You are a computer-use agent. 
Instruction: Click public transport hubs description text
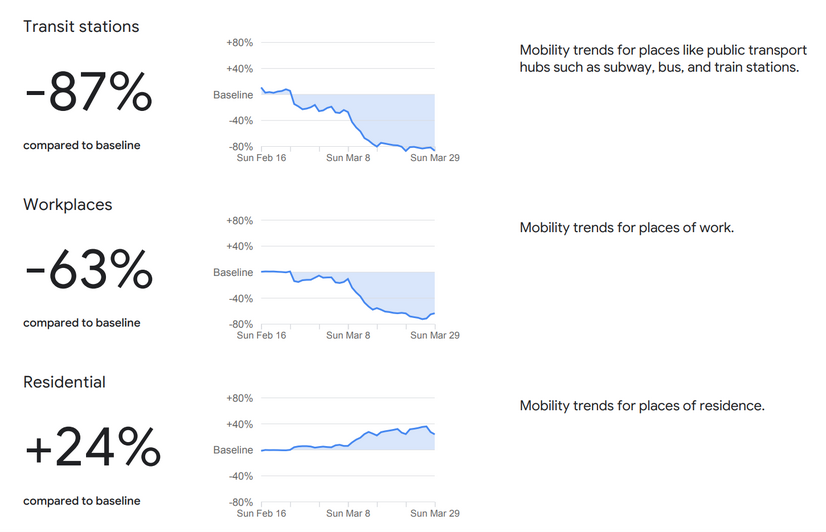click(663, 58)
